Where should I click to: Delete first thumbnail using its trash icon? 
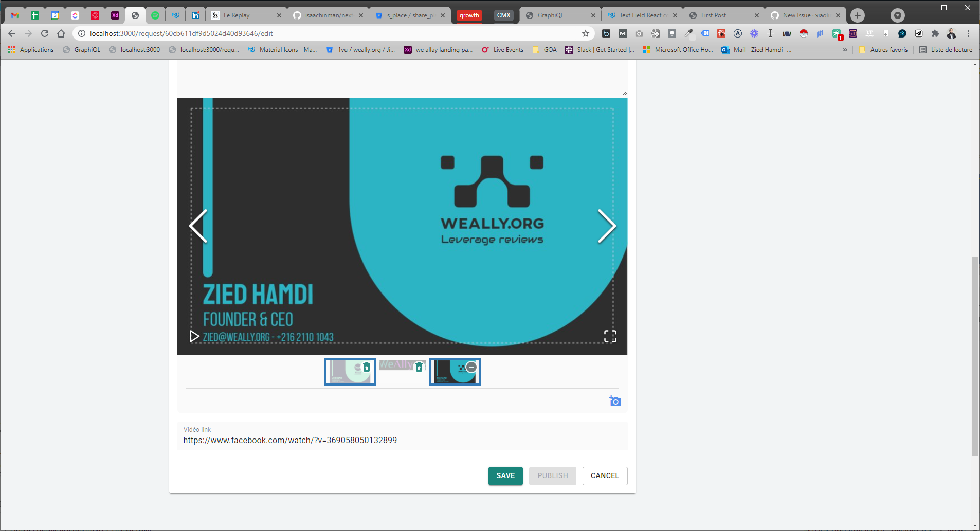pyautogui.click(x=366, y=367)
